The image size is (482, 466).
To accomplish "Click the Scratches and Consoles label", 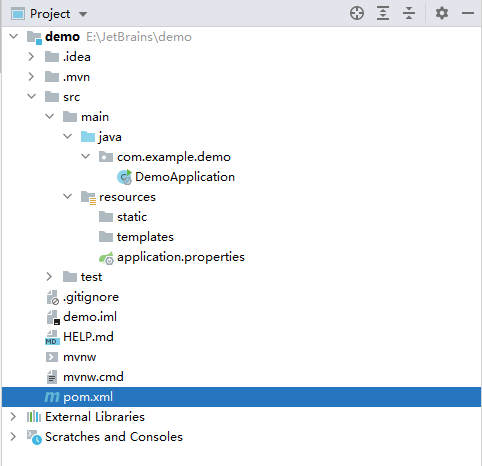I will 114,437.
